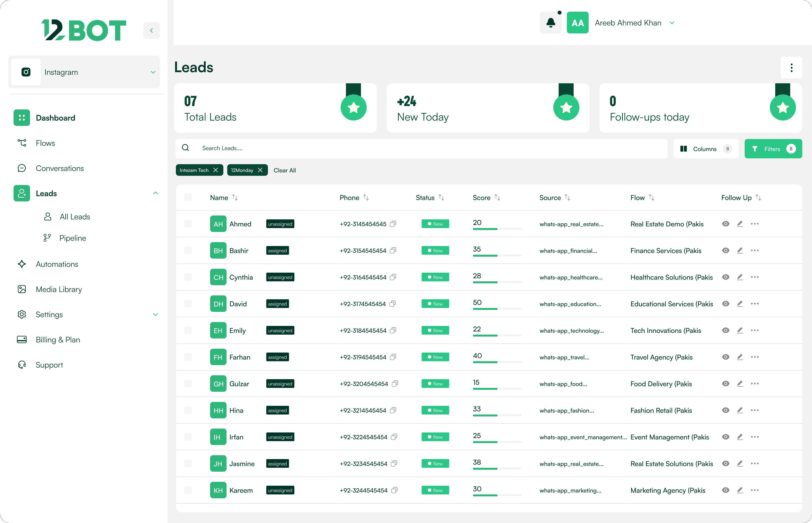Sort the table by Source
This screenshot has width=812, height=523.
(567, 197)
